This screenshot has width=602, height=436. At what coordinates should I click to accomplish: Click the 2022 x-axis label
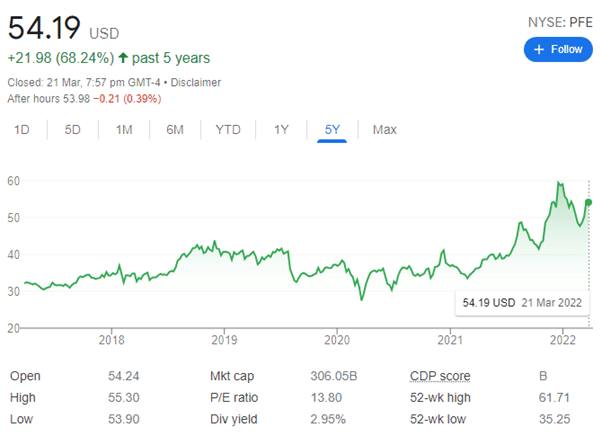pyautogui.click(x=563, y=340)
